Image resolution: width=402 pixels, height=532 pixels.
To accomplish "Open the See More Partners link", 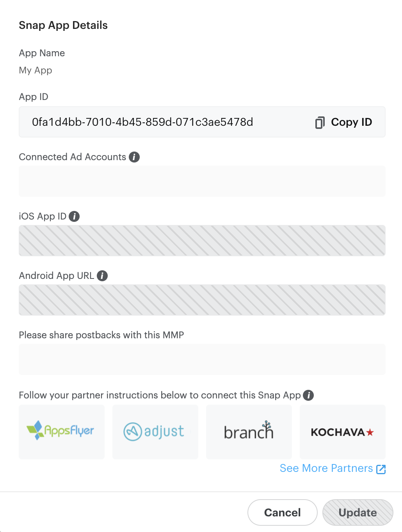I will pos(326,468).
